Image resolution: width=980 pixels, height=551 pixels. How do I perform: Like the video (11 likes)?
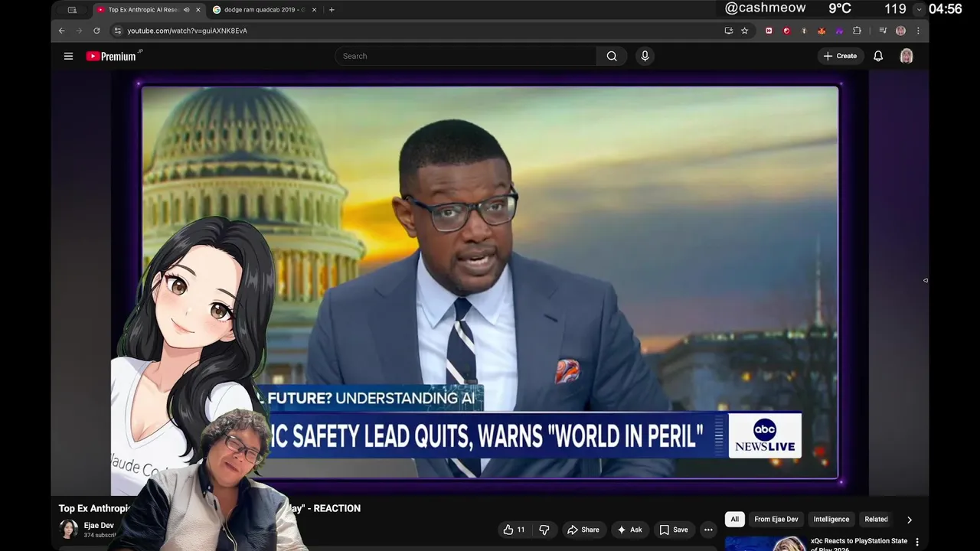pyautogui.click(x=514, y=530)
